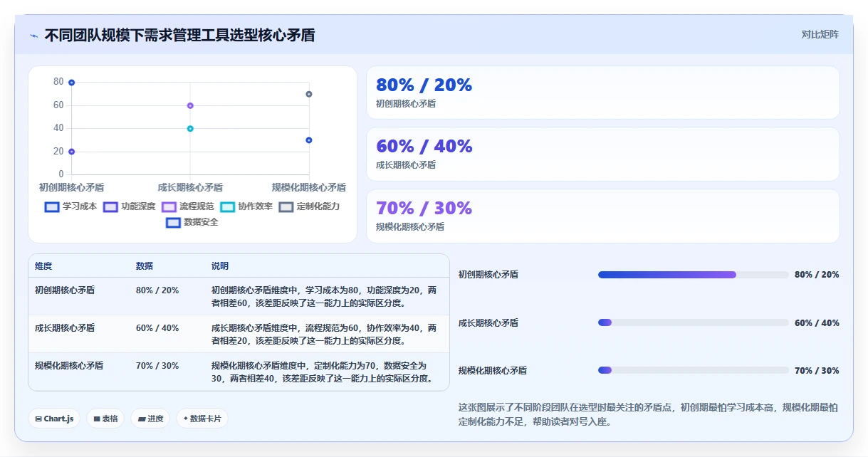Toggle the 流程规范 legend swatch
Image resolution: width=868 pixels, height=457 pixels.
click(x=169, y=206)
